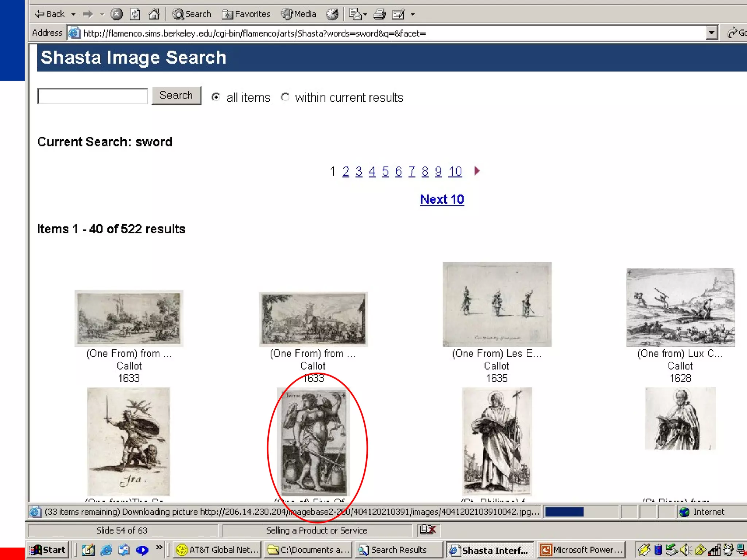The image size is (747, 560).
Task: Select 'within current results' radio button
Action: click(285, 97)
